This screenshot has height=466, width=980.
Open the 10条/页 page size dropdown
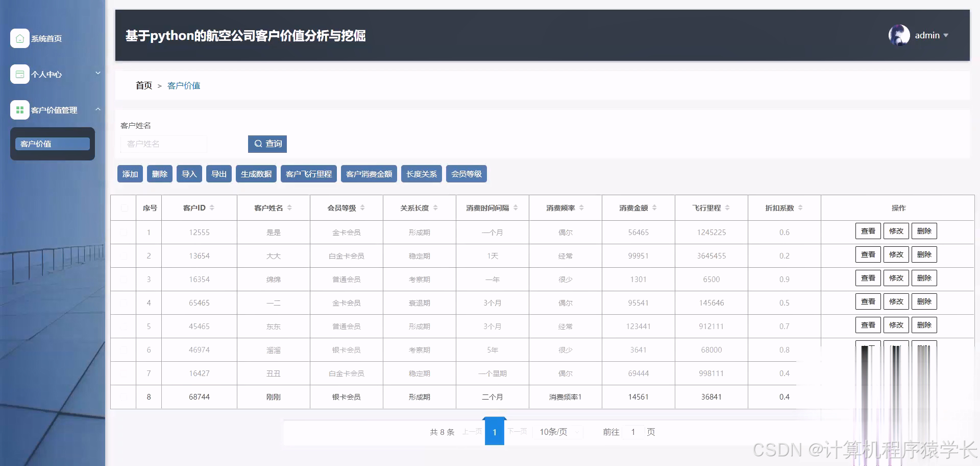pos(557,432)
